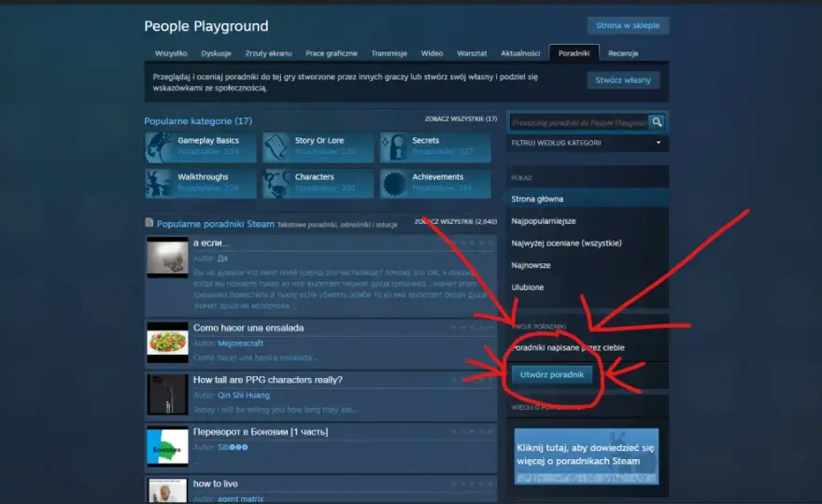This screenshot has width=822, height=504.
Task: Open the Characters category icon
Action: (x=276, y=183)
